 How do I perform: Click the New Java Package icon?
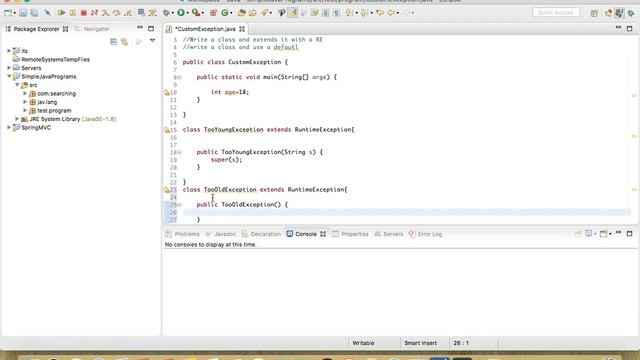click(213, 13)
